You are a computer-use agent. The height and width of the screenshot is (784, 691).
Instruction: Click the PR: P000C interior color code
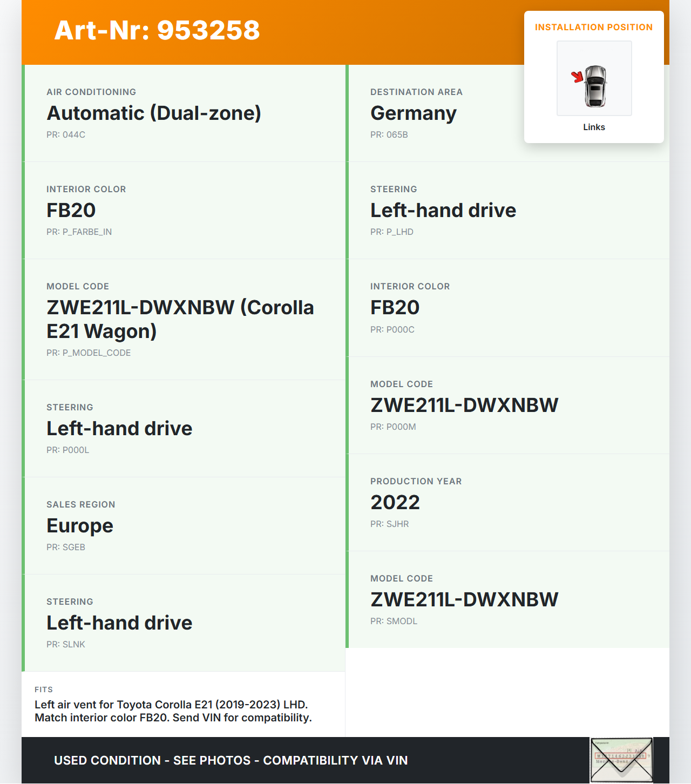pyautogui.click(x=392, y=329)
